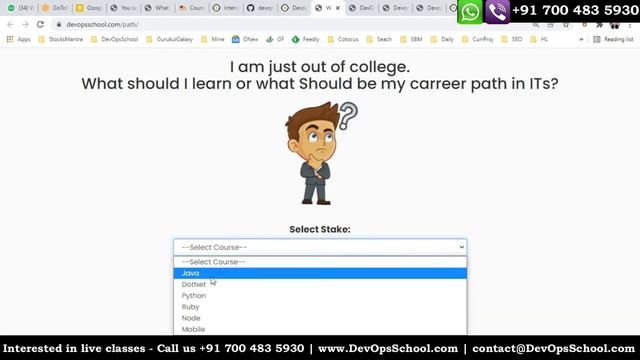
Task: Open the Apps grid shortcut
Action: pos(19,39)
